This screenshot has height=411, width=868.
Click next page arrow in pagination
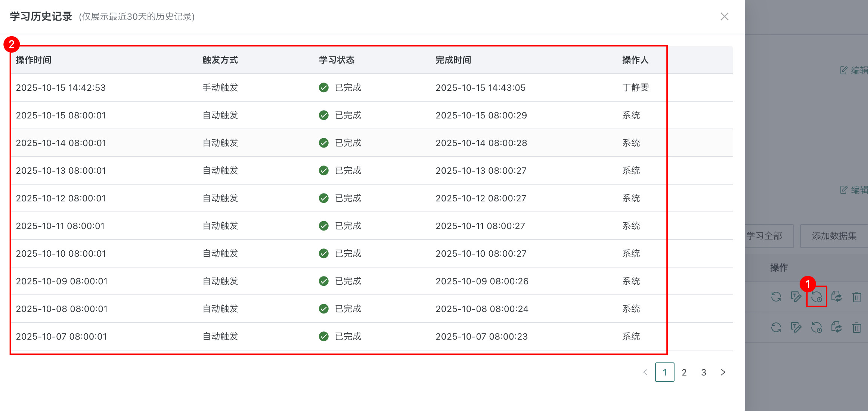point(723,372)
